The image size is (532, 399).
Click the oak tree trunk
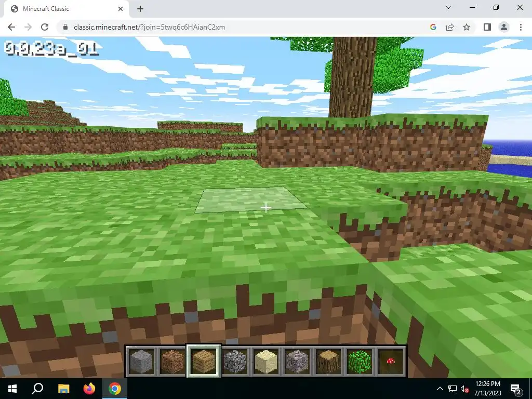[353, 77]
